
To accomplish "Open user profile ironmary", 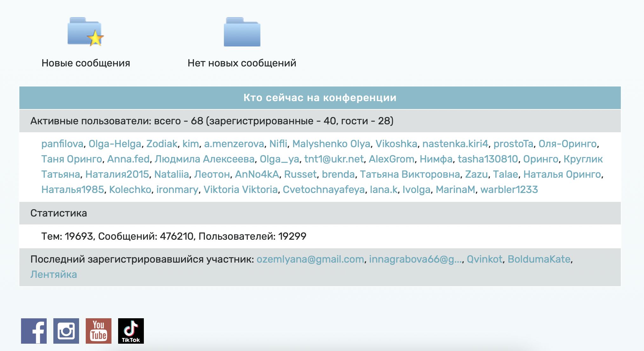I will coord(177,189).
